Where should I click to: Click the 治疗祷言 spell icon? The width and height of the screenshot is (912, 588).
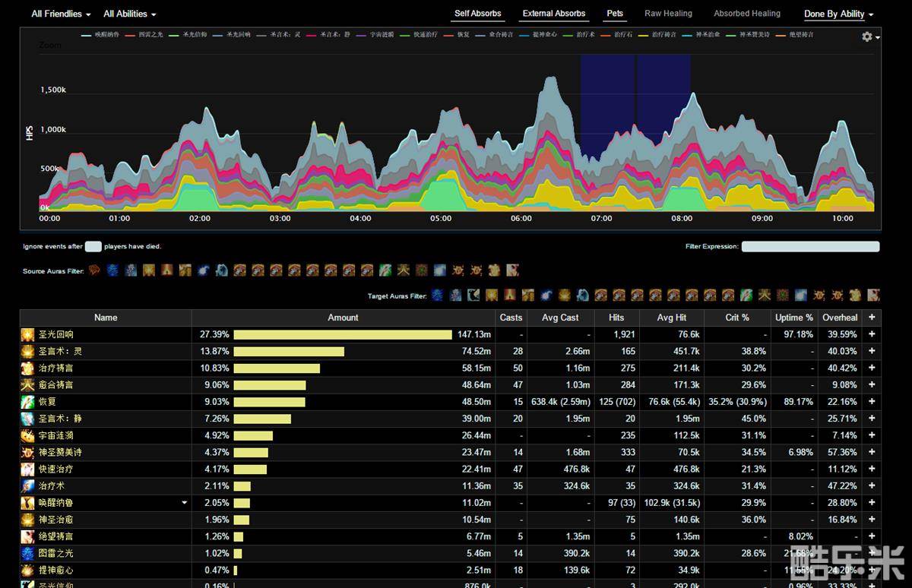point(27,368)
